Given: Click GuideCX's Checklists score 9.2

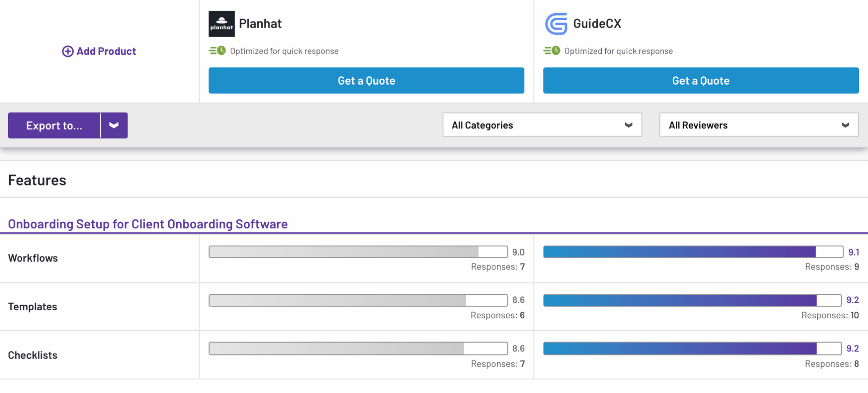Looking at the screenshot, I should tap(853, 349).
